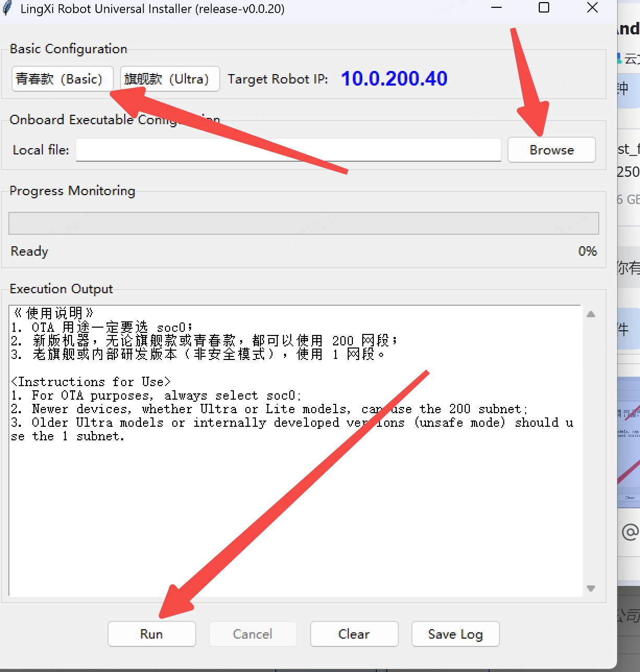Close the LingXi Robot Installer window
Screen dimensions: 640x672
click(592, 7)
